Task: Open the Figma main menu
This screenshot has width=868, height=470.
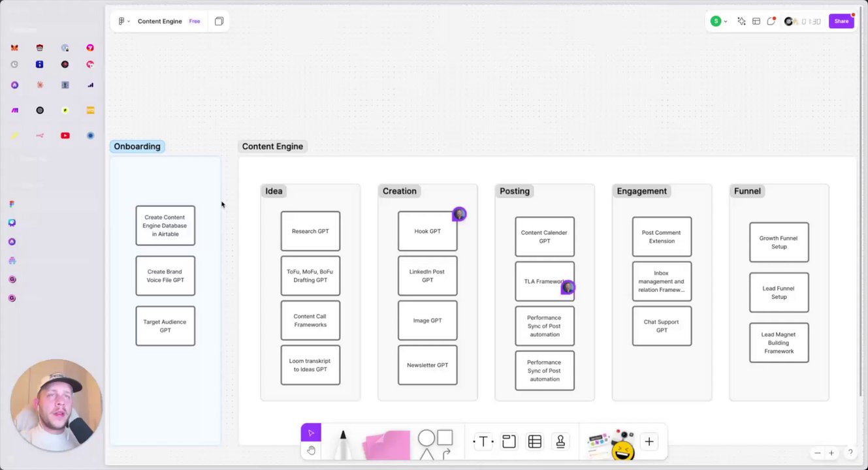Action: coord(123,21)
